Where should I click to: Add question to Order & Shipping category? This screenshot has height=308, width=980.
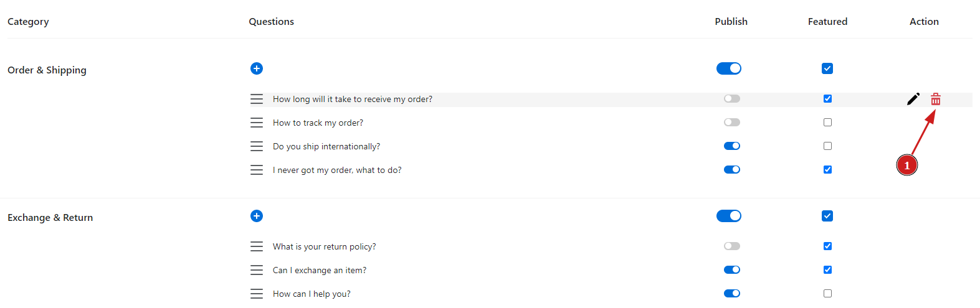point(257,68)
